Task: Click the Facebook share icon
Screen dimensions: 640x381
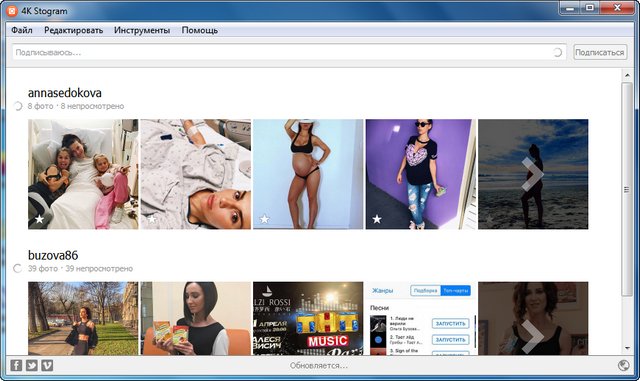Action: pos(16,365)
